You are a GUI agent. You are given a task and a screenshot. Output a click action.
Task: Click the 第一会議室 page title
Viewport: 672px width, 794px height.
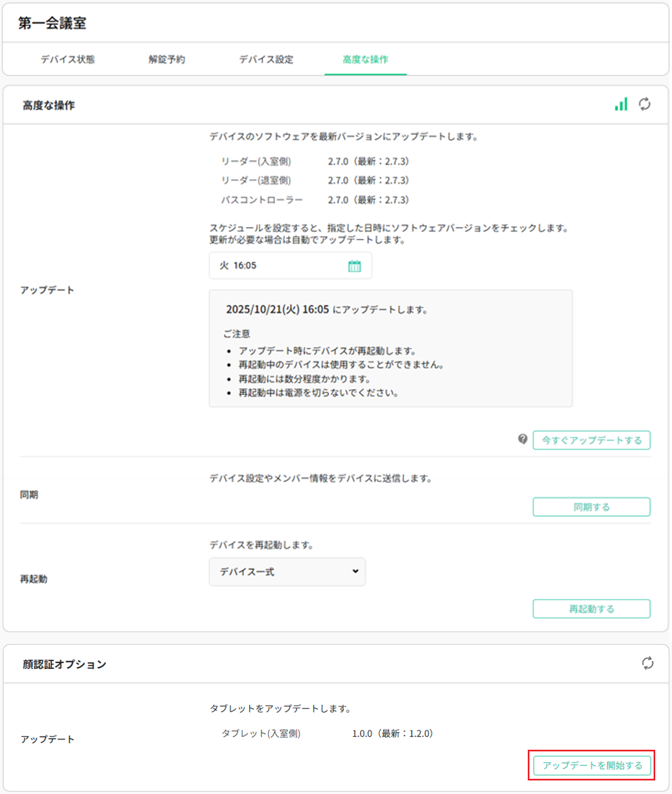(x=52, y=23)
